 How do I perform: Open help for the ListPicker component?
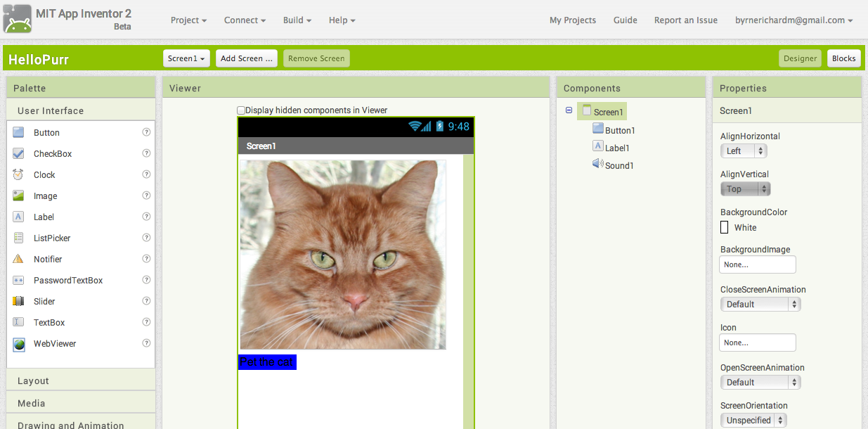(146, 238)
